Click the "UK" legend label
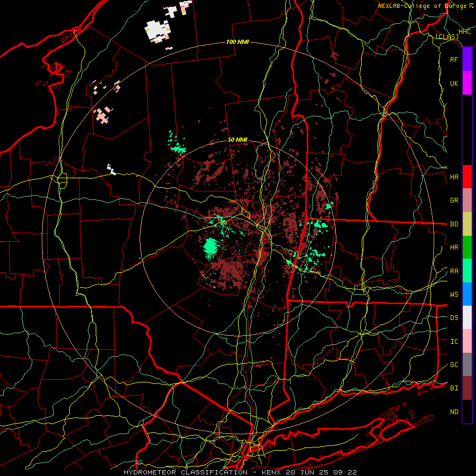Viewport: 476px width, 476px height. pyautogui.click(x=454, y=83)
